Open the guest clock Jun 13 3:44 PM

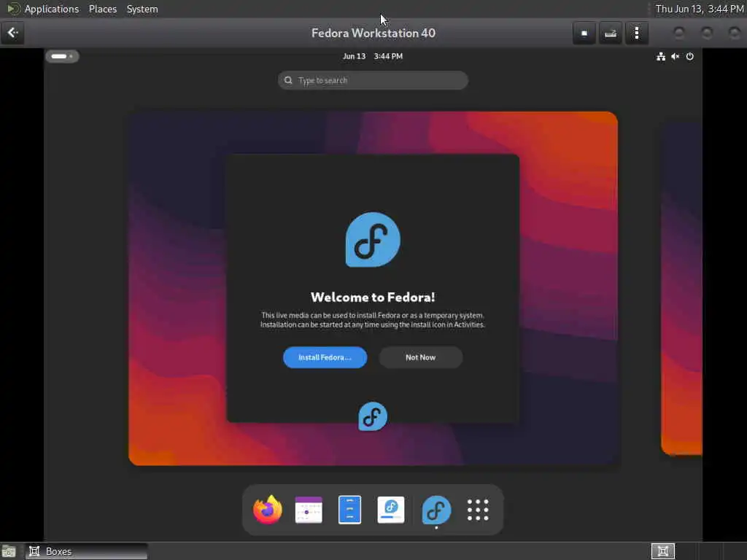click(373, 56)
